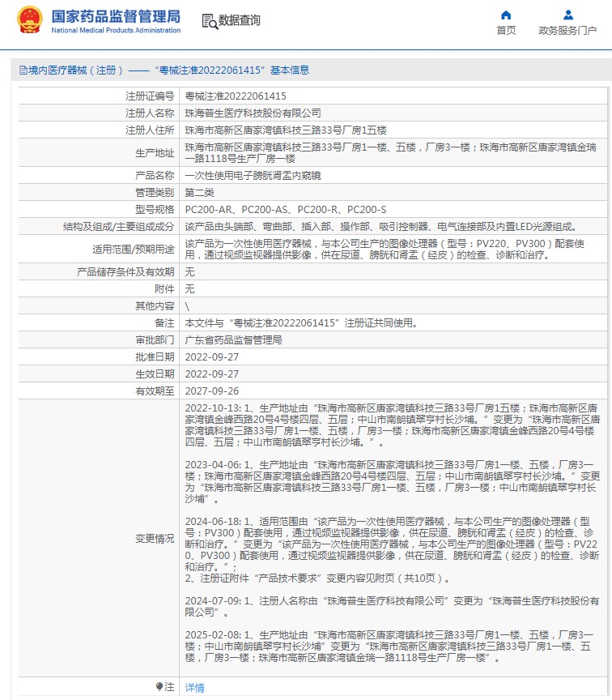Click the 国家药品监督管理局 title
612x700 pixels.
[116, 16]
